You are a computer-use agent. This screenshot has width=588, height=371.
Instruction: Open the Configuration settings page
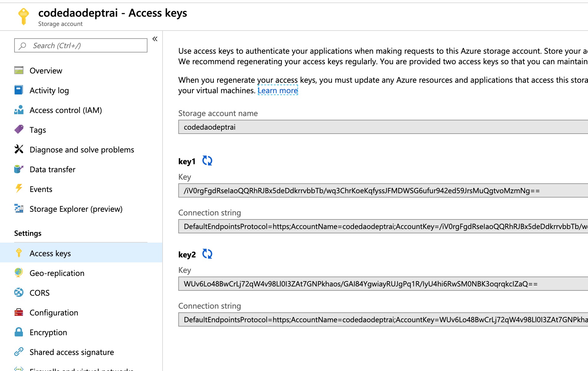[x=54, y=313]
